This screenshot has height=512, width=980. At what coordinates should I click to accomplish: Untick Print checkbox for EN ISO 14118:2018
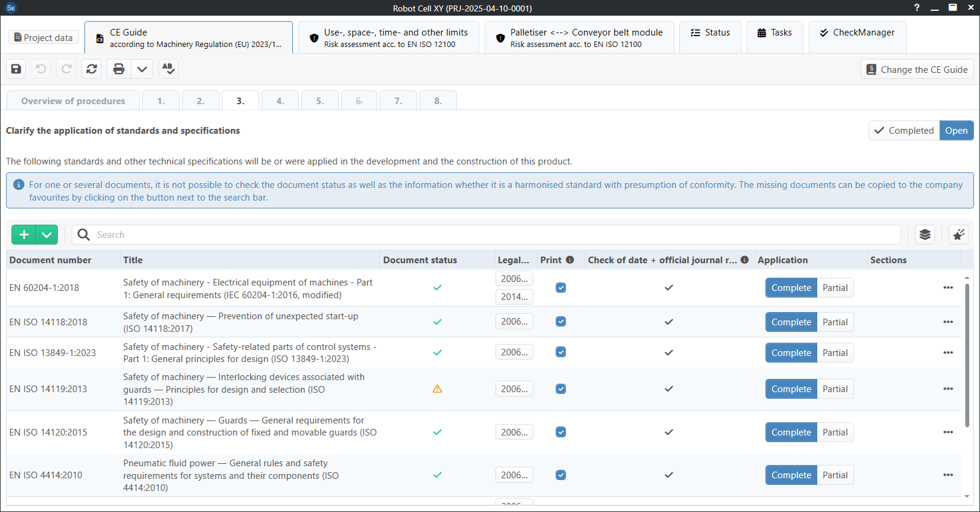tap(561, 322)
